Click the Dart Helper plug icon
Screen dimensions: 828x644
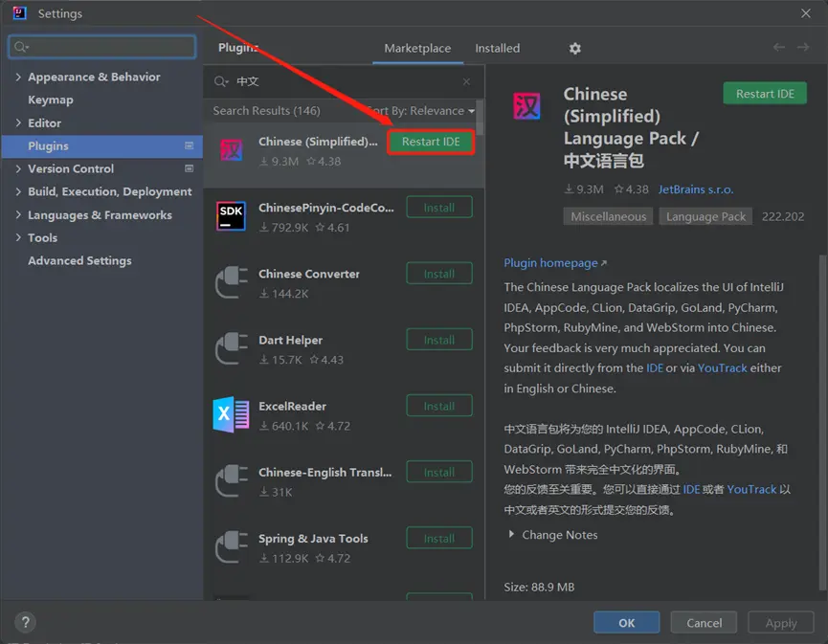232,348
